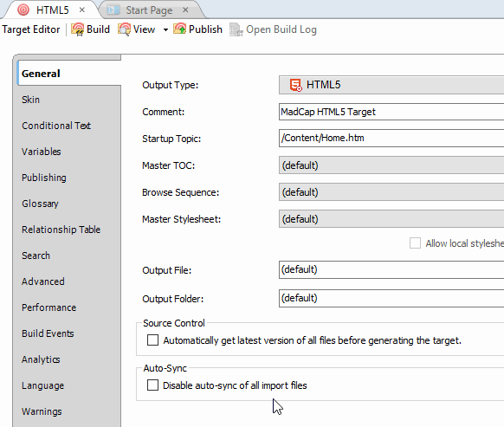Click the Target Editor toolbar label
This screenshot has height=427, width=504.
(31, 29)
